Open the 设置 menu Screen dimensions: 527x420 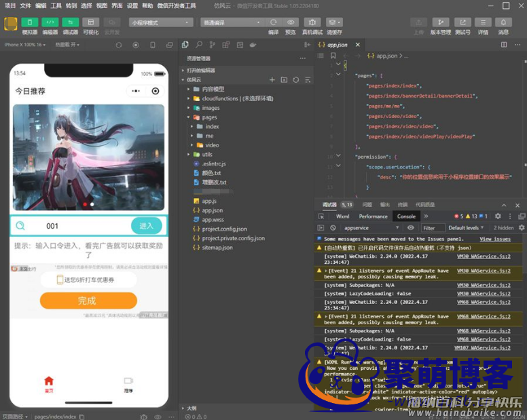pos(132,5)
